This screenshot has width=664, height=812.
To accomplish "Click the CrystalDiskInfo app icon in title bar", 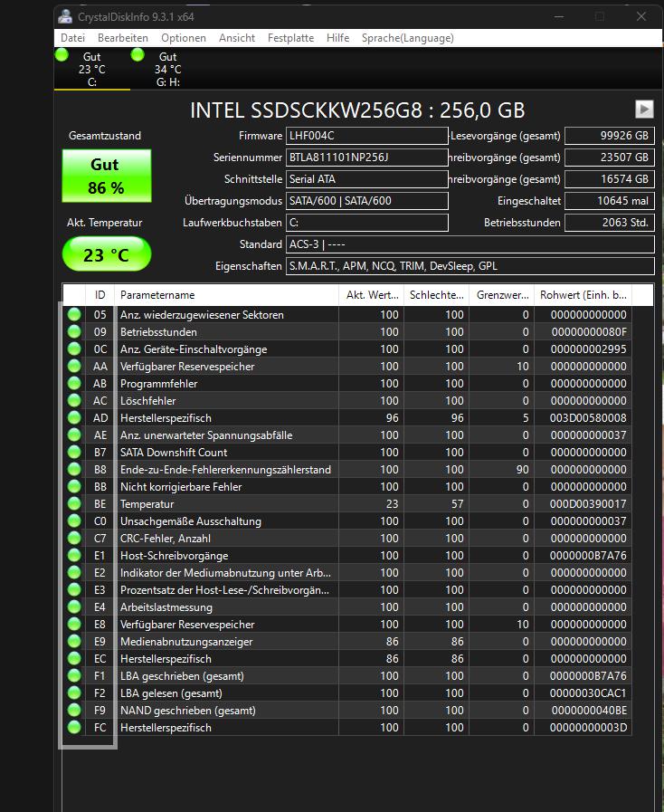I will point(65,16).
